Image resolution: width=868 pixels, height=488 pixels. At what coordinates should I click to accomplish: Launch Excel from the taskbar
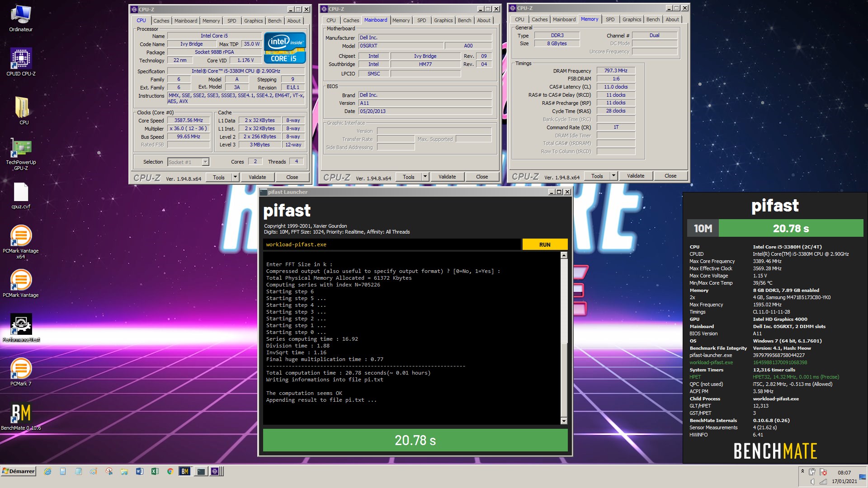pos(155,471)
